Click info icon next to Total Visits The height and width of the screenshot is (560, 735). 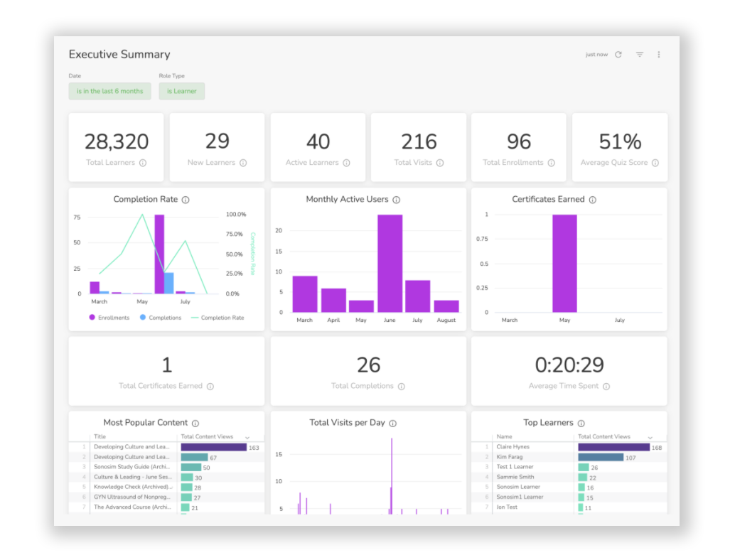440,163
